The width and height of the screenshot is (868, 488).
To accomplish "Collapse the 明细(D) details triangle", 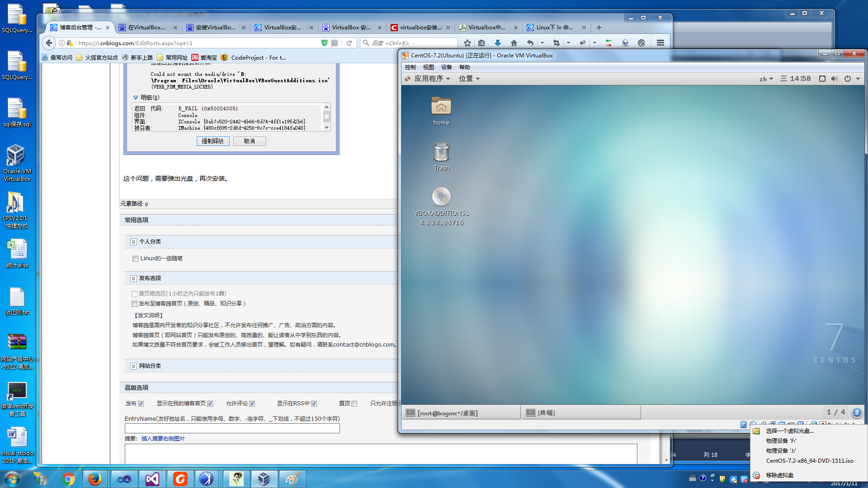I will point(135,98).
